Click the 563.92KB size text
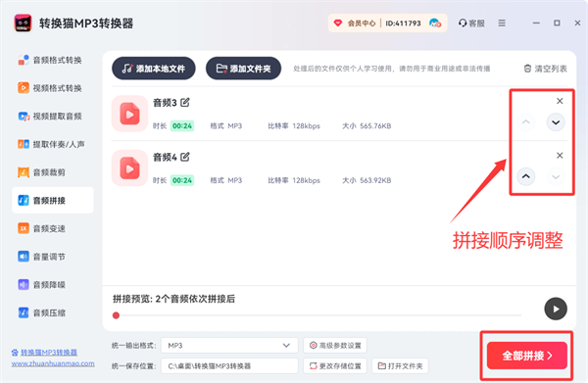The height and width of the screenshot is (383, 588). pyautogui.click(x=375, y=180)
